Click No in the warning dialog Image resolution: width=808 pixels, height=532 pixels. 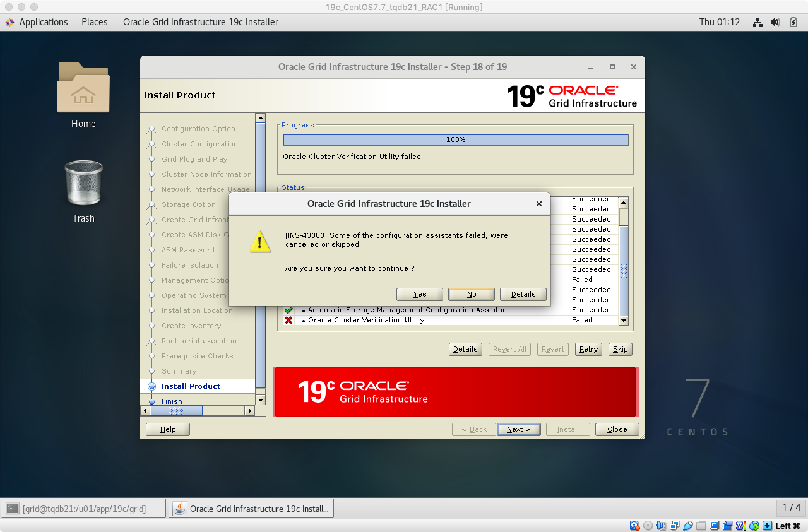(472, 294)
